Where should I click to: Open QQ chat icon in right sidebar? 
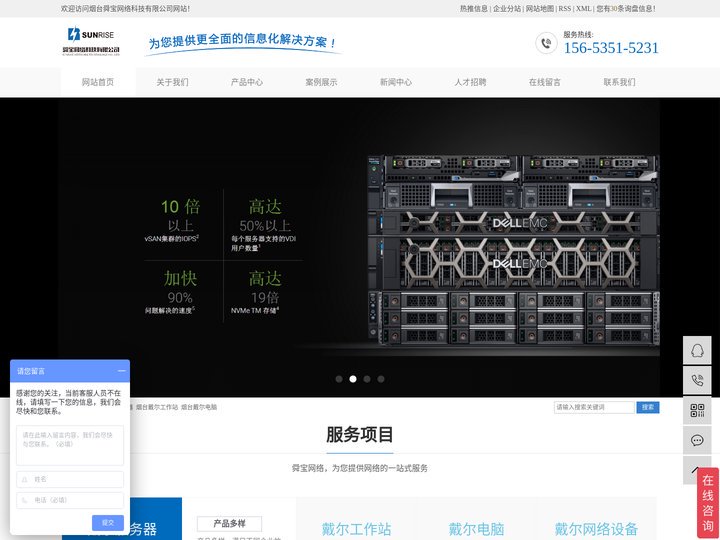point(697,350)
